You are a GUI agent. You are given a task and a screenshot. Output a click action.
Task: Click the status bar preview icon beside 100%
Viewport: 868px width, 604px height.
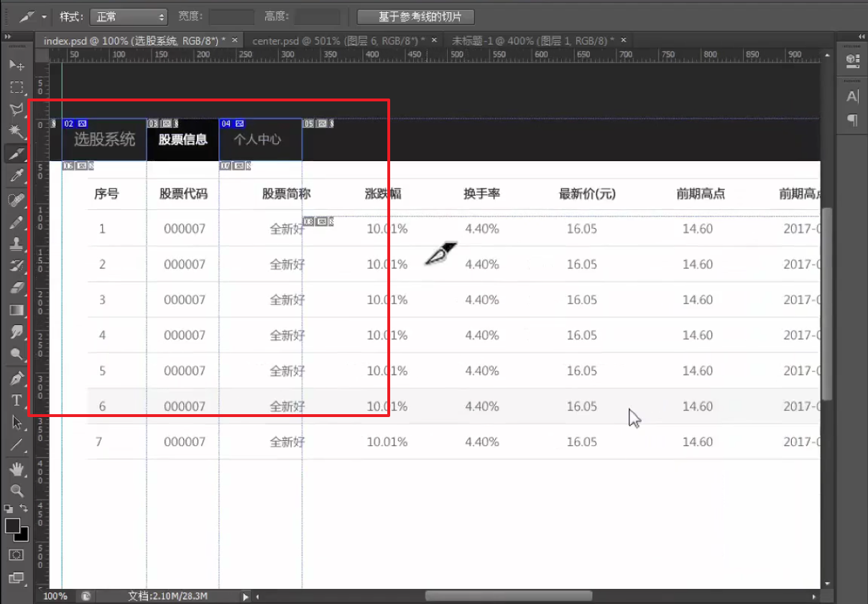click(86, 596)
